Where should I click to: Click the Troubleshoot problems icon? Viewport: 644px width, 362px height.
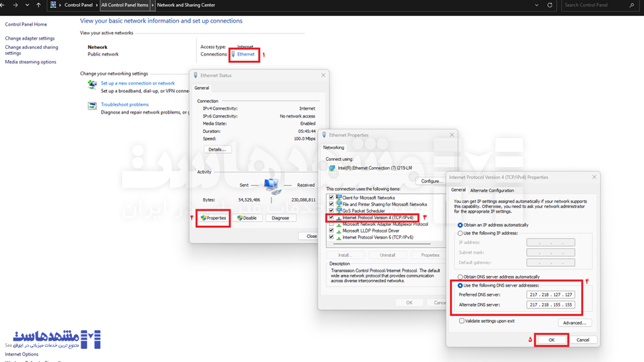(92, 106)
